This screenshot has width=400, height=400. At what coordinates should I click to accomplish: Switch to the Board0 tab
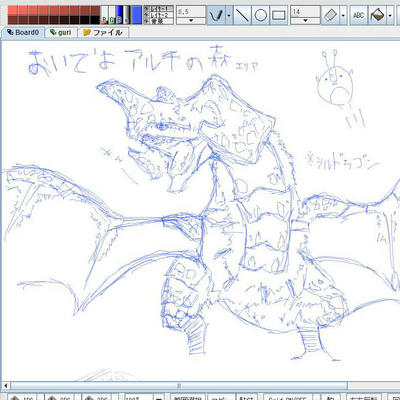pyautogui.click(x=23, y=33)
